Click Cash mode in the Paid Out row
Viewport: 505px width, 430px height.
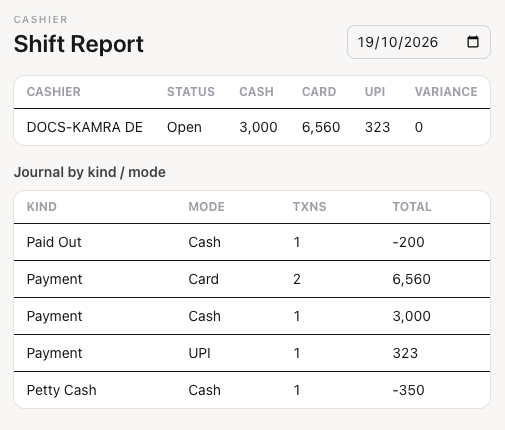pos(205,242)
